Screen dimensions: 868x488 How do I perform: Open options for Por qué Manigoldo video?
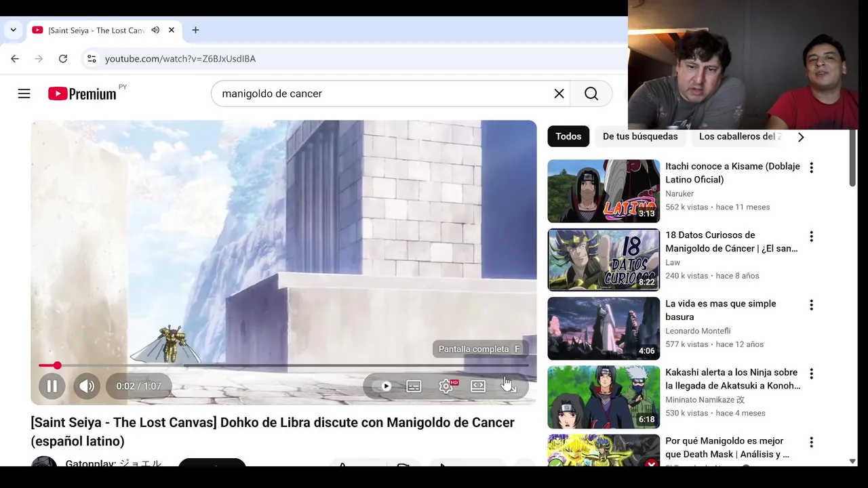[x=811, y=442]
